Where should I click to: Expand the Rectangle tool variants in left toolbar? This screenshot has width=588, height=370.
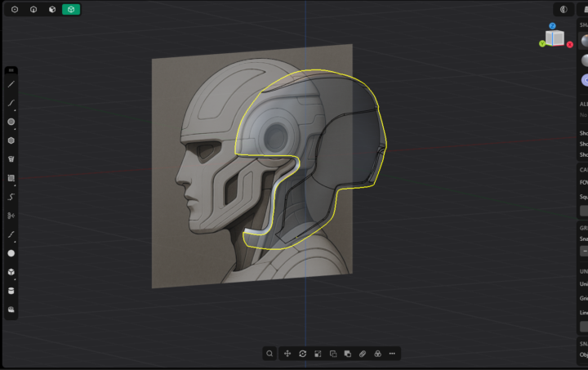pos(14,181)
